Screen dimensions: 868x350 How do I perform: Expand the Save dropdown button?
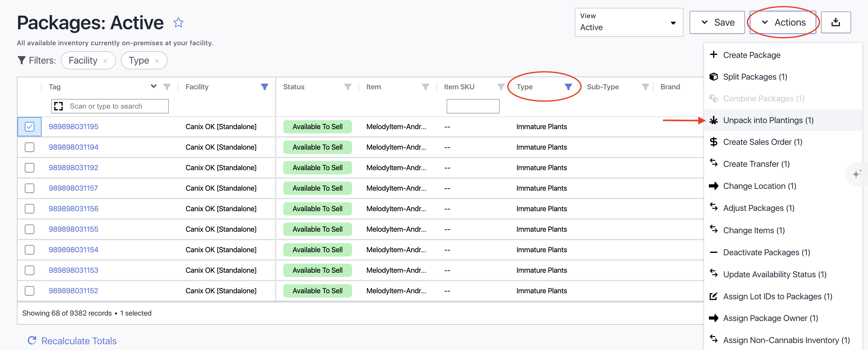pos(717,23)
